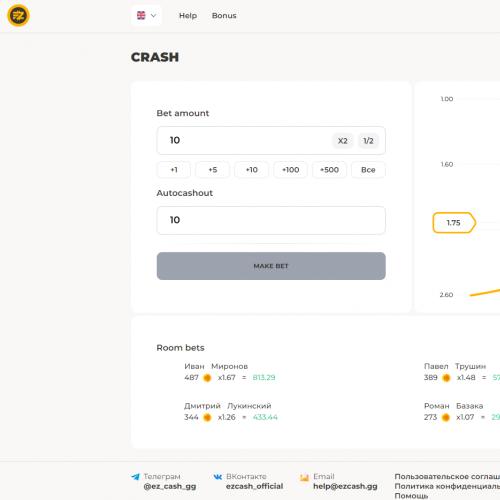Focus the Autocashout input field
Screen dimensions: 500x500
click(271, 220)
